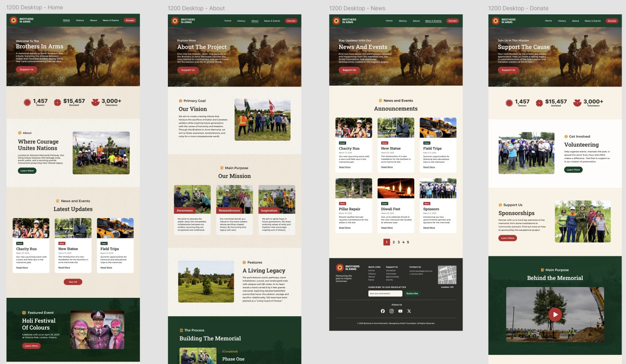This screenshot has width=626, height=364.
Task: Click History in the Home frame navbar
Action: (80, 20)
